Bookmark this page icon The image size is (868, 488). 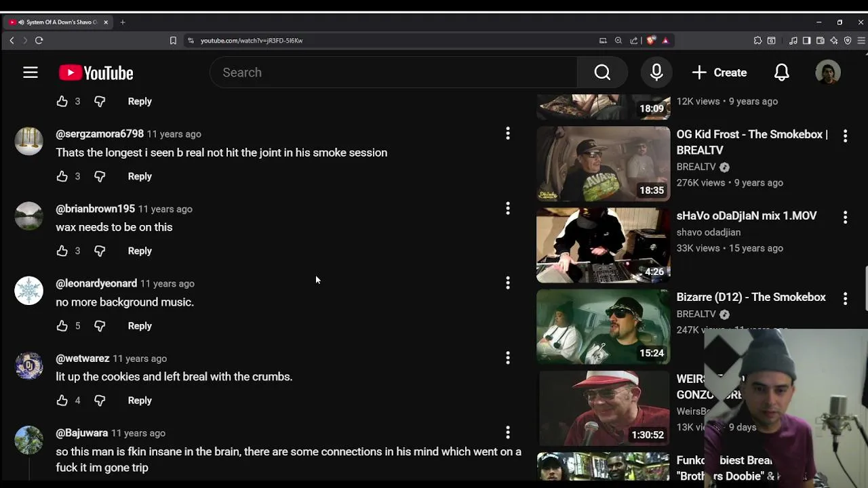pyautogui.click(x=173, y=41)
